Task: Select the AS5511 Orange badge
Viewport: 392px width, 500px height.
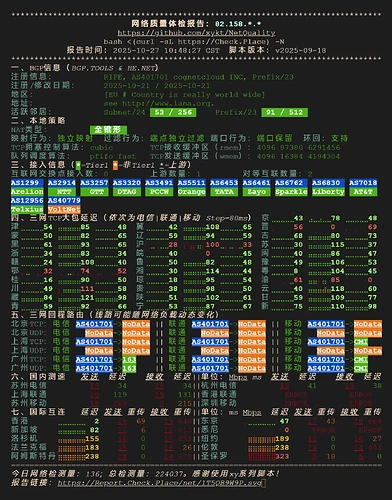Action: (191, 187)
